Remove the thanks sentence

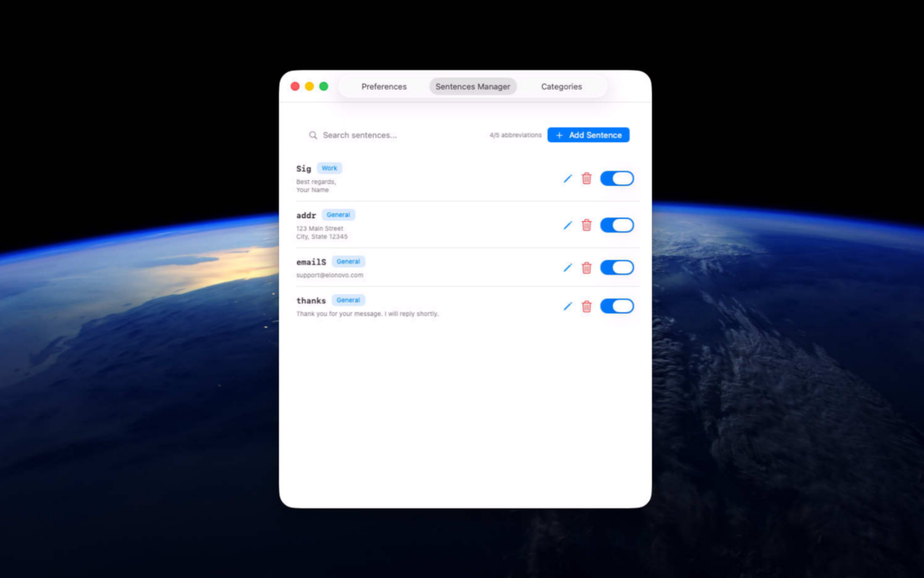(x=586, y=306)
